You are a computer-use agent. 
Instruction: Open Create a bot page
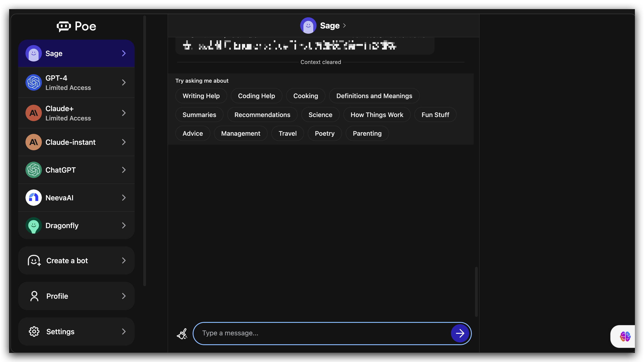76,261
